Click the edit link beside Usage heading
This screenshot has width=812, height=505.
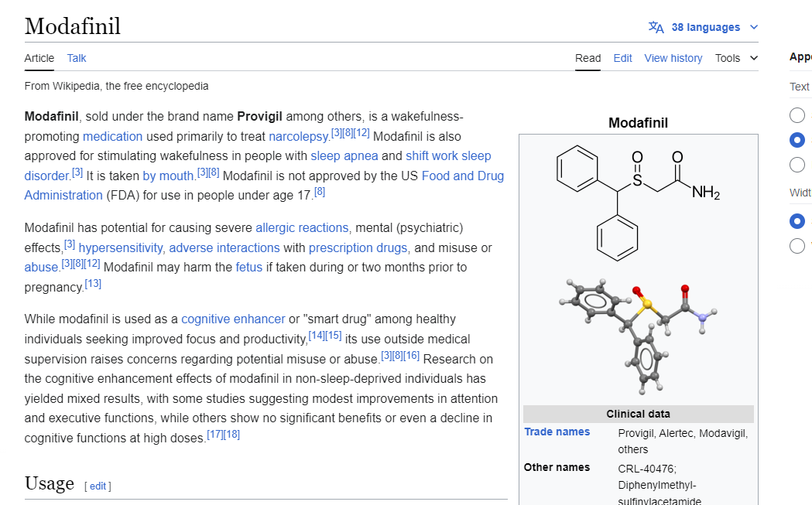[x=98, y=486]
